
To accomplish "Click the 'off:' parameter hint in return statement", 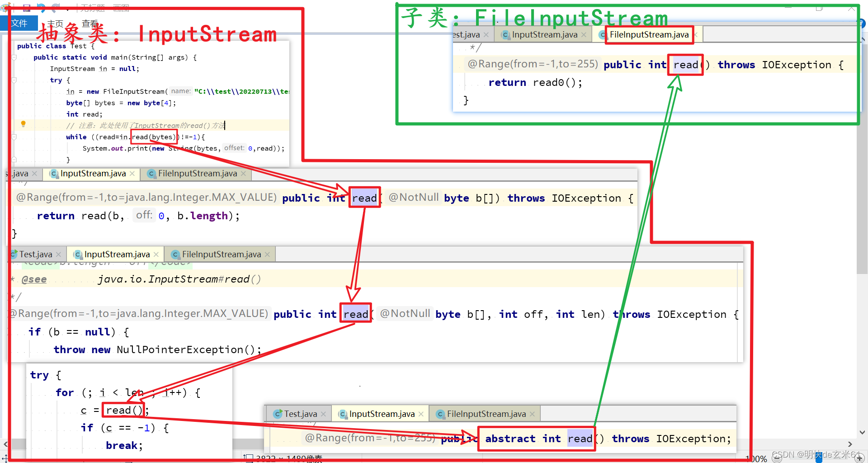I will click(144, 215).
